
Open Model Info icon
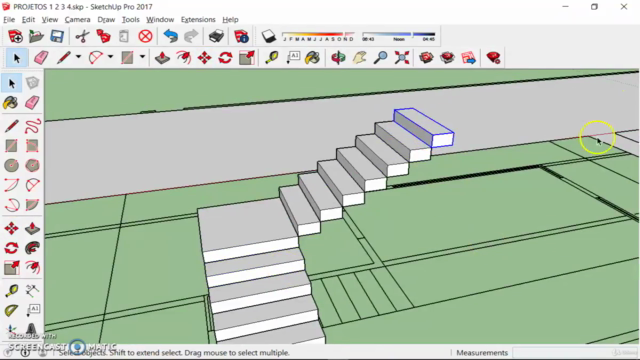tap(241, 36)
